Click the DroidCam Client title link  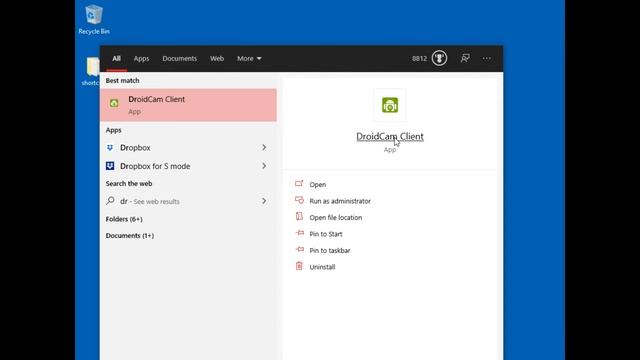390,136
